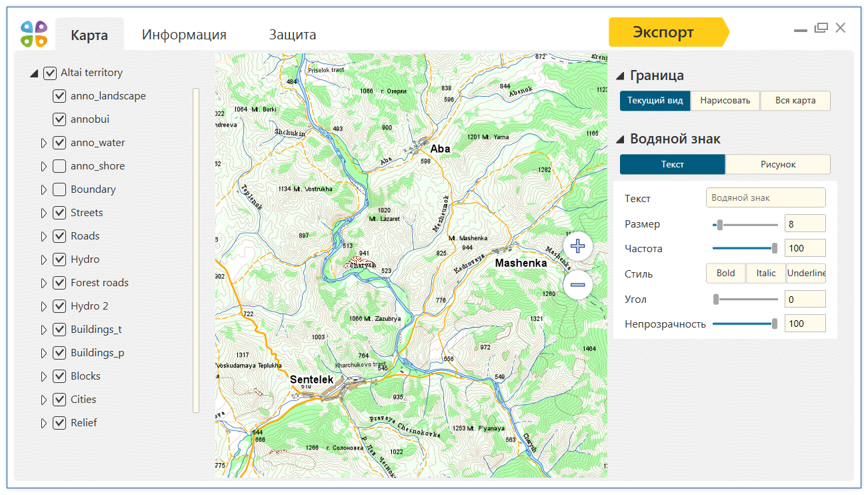This screenshot has width=868, height=495.
Task: Toggle the Relief layer checkbox
Action: coord(59,423)
